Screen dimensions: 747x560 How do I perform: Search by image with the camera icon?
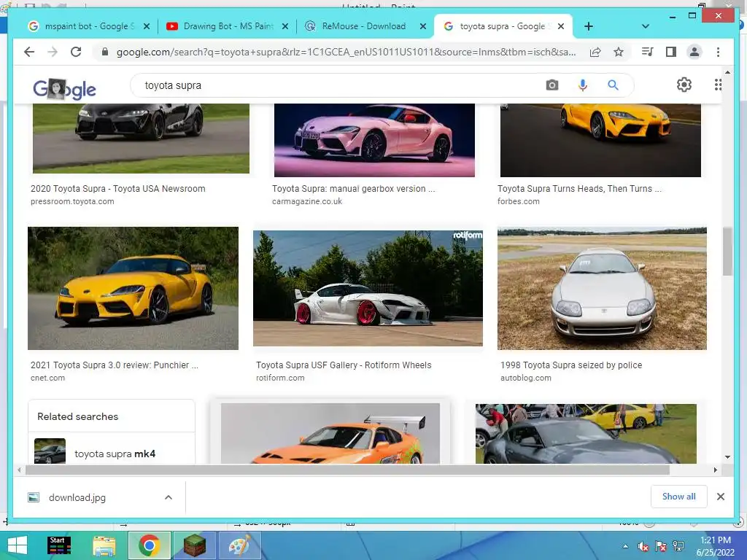pos(552,85)
